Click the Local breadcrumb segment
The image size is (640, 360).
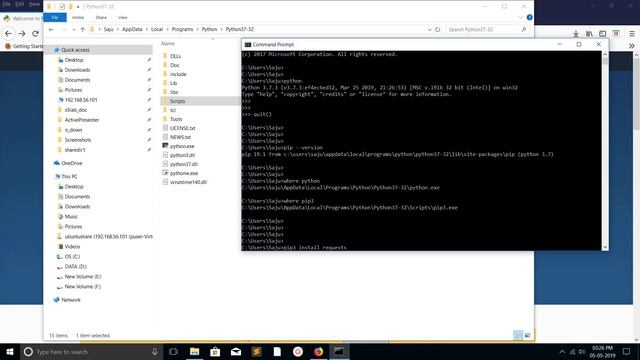[157, 29]
